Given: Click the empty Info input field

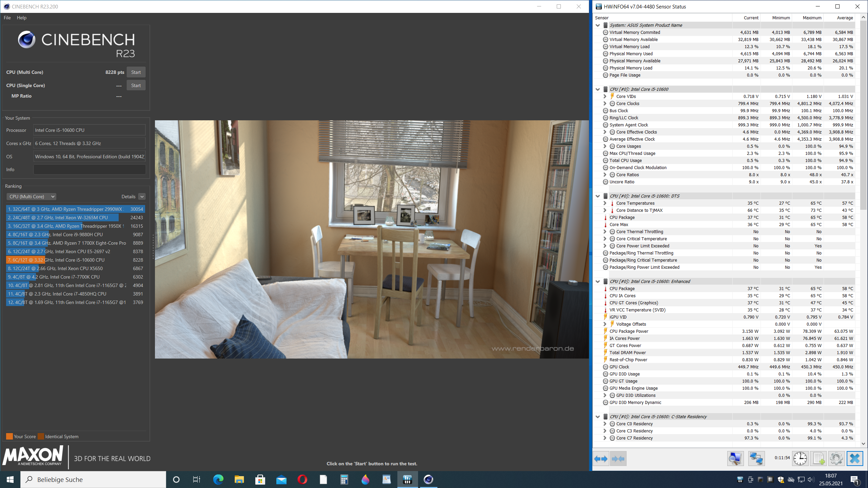Looking at the screenshot, I should pos(90,169).
